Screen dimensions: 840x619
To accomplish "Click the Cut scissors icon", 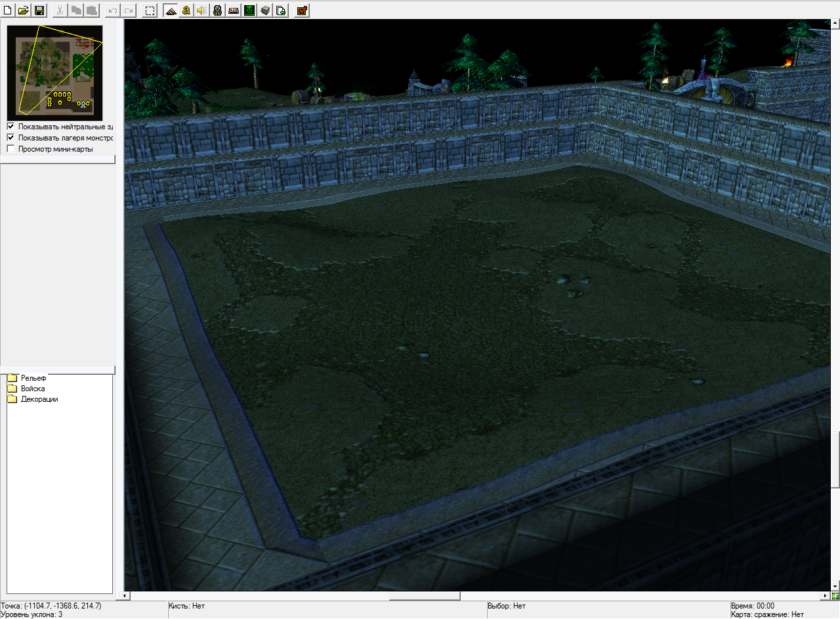I will click(60, 11).
